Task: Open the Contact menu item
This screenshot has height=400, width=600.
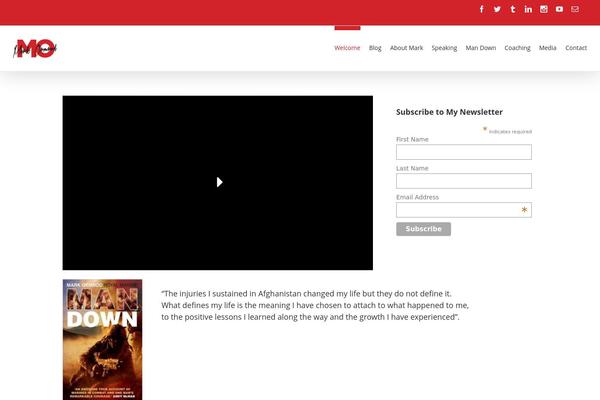Action: pyautogui.click(x=576, y=48)
